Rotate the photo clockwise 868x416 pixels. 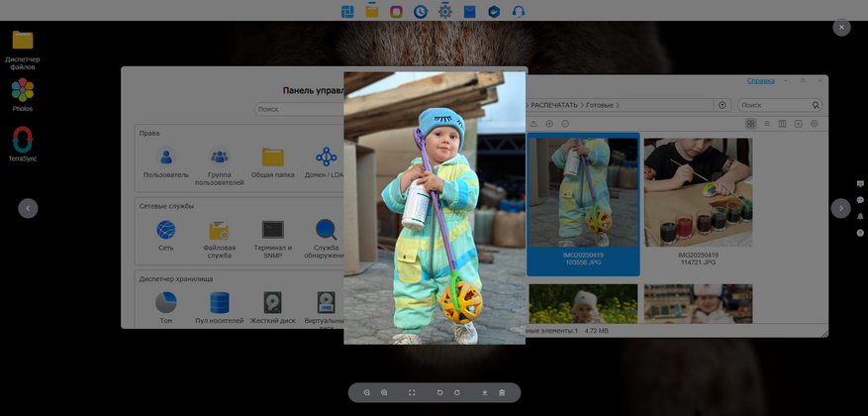click(457, 393)
